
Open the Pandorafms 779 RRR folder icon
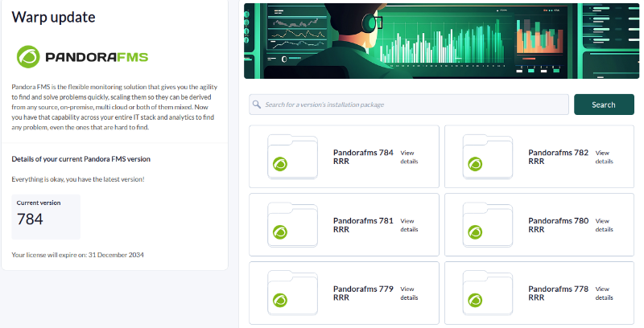[x=292, y=293]
